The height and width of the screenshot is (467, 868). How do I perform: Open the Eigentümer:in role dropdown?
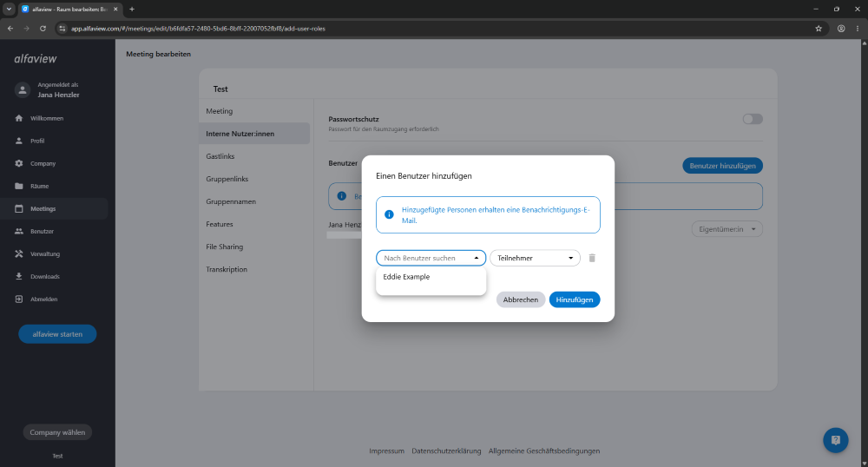(727, 229)
